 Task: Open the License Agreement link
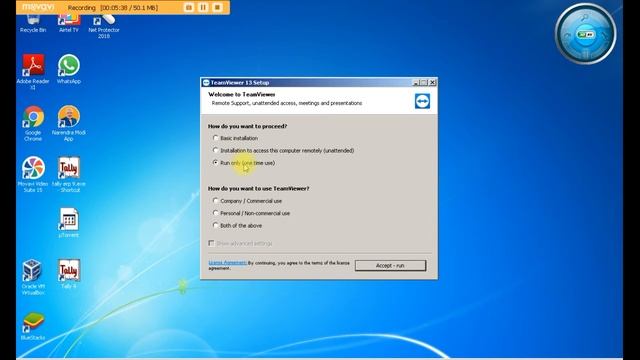click(x=228, y=262)
